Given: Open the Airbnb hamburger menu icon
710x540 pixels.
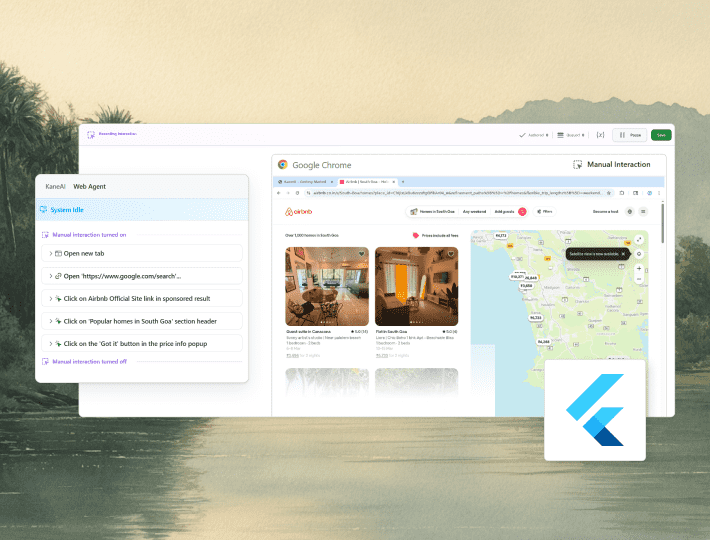Looking at the screenshot, I should click(x=643, y=211).
